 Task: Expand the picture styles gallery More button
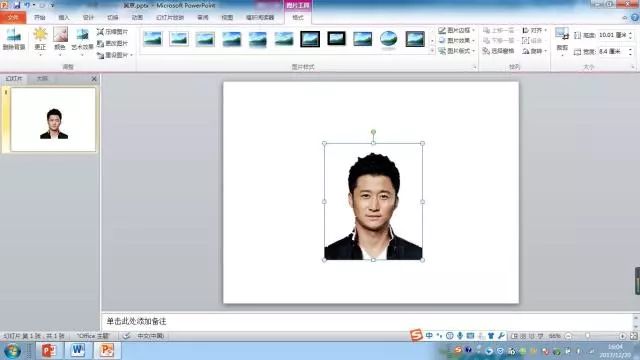click(x=432, y=51)
